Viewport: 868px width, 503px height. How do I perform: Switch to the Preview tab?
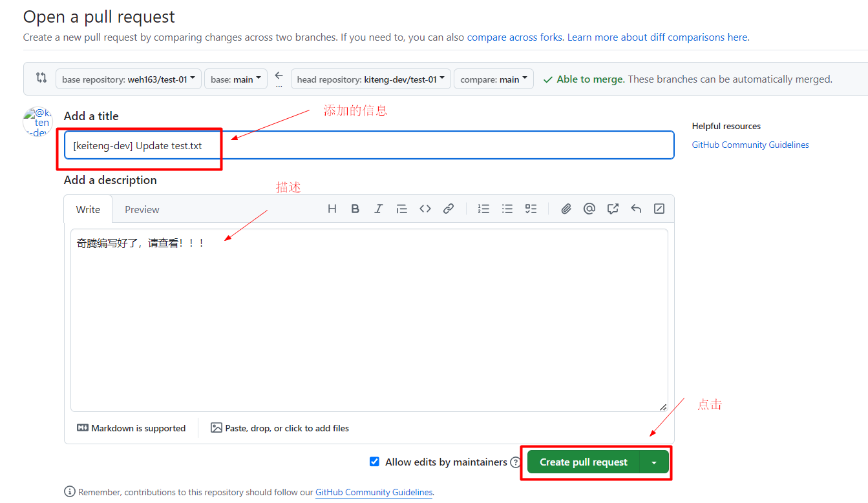point(142,209)
